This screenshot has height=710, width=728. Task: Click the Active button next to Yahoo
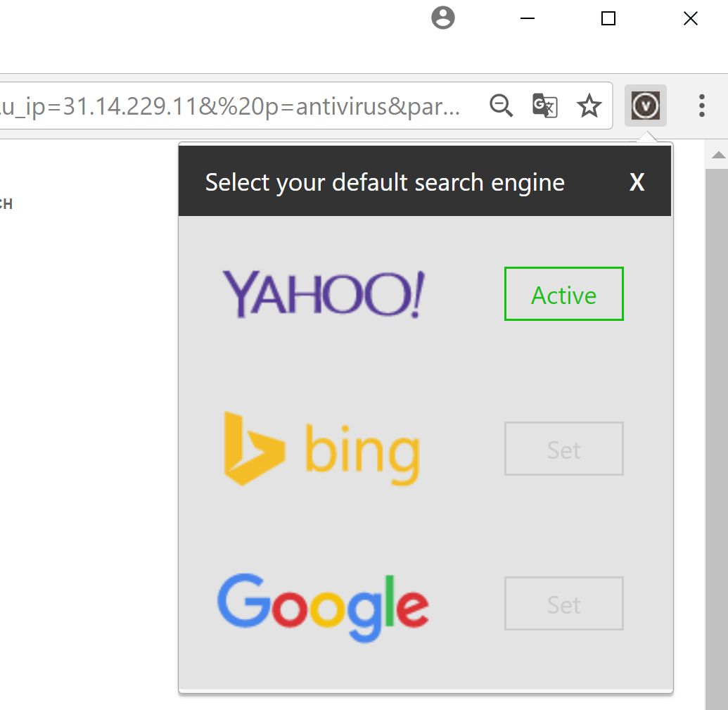tap(563, 294)
